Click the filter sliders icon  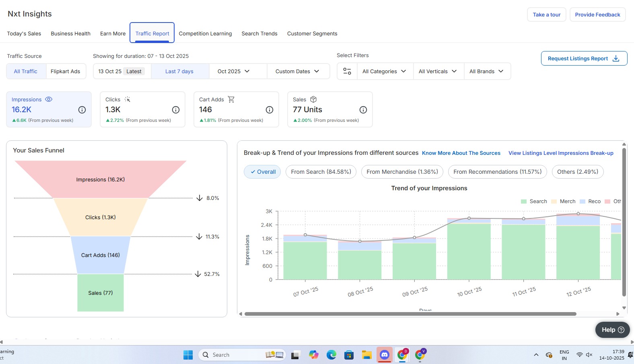(347, 71)
